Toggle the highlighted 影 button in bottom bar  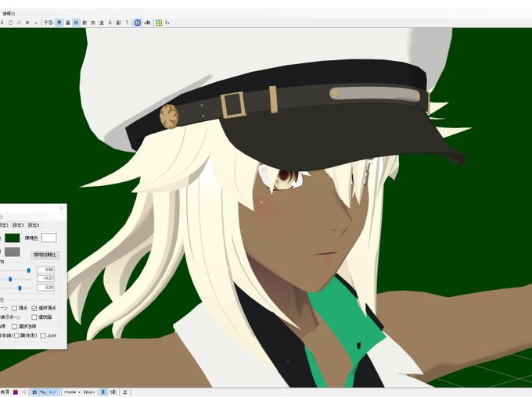tap(103, 392)
